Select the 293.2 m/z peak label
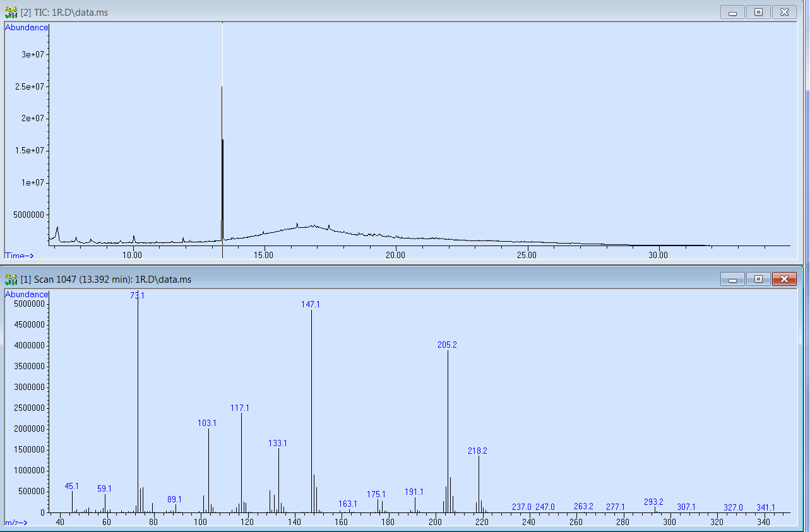The width and height of the screenshot is (810, 532). point(653,502)
